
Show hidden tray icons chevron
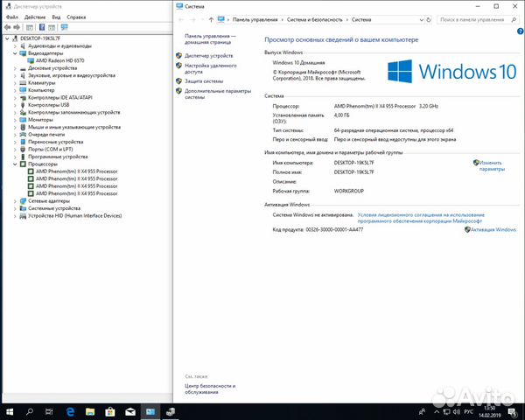[437, 411]
